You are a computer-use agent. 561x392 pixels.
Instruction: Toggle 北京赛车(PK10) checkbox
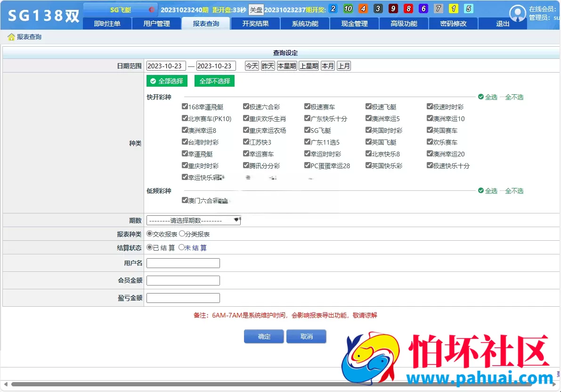tap(185, 118)
